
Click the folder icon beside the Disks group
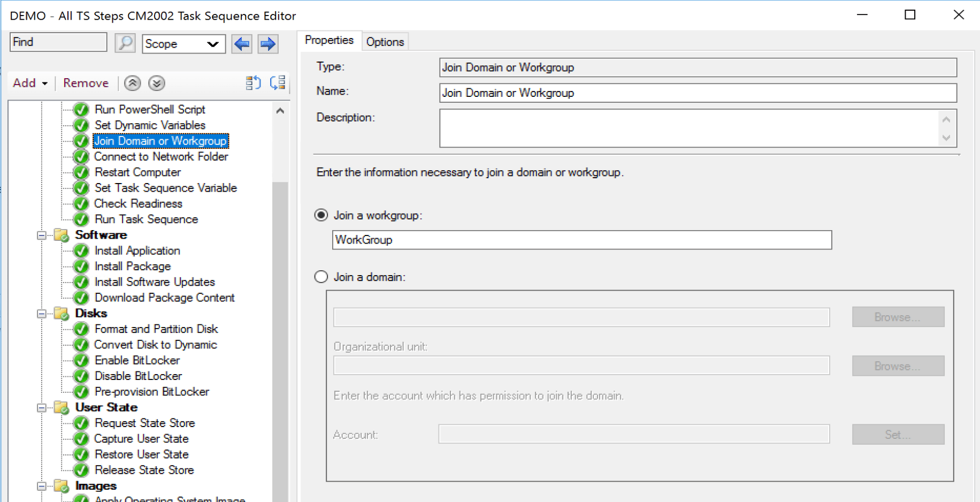coord(60,313)
